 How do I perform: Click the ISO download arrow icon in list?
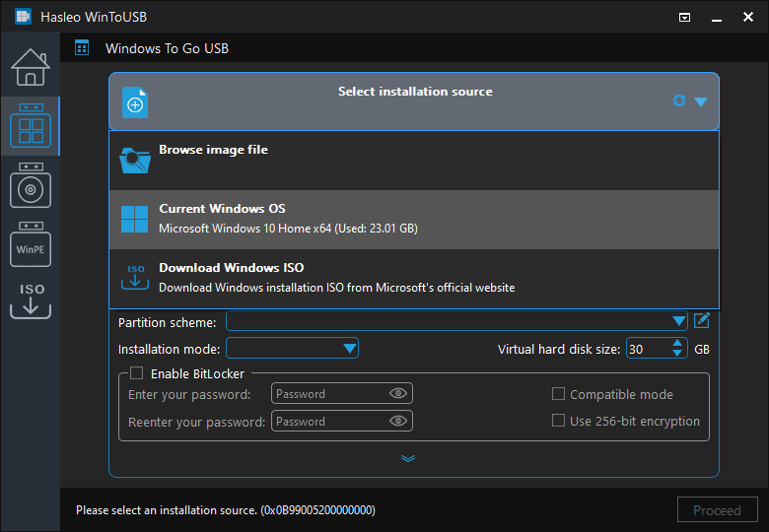tap(135, 277)
